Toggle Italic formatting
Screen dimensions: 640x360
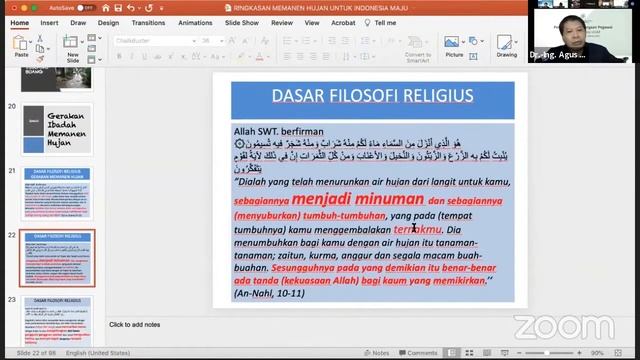131,57
